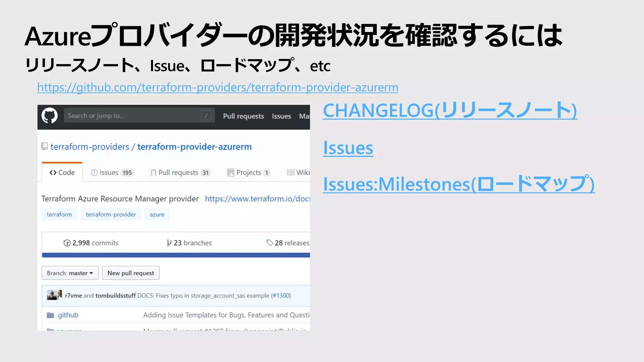Expand the Branch: master dropdown
Image resolution: width=644 pixels, height=362 pixels.
(x=70, y=273)
